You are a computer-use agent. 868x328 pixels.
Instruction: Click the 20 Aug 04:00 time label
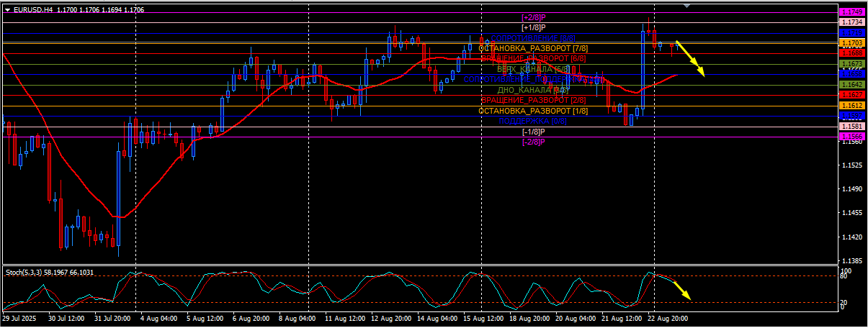pyautogui.click(x=576, y=317)
